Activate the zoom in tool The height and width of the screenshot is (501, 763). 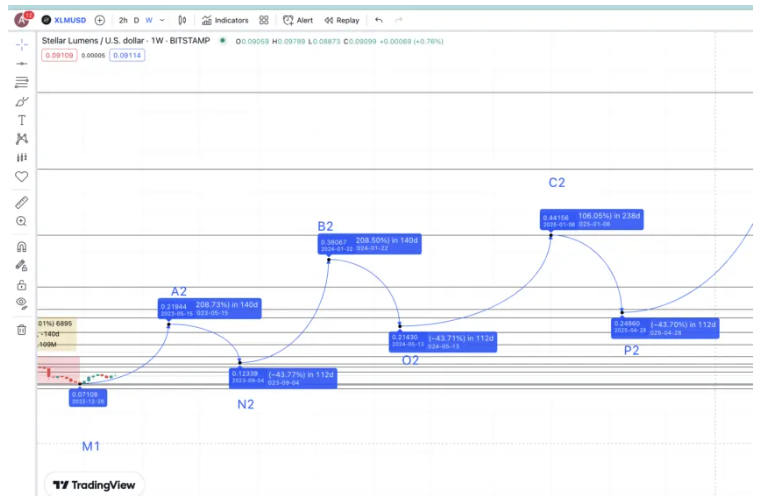click(x=21, y=221)
